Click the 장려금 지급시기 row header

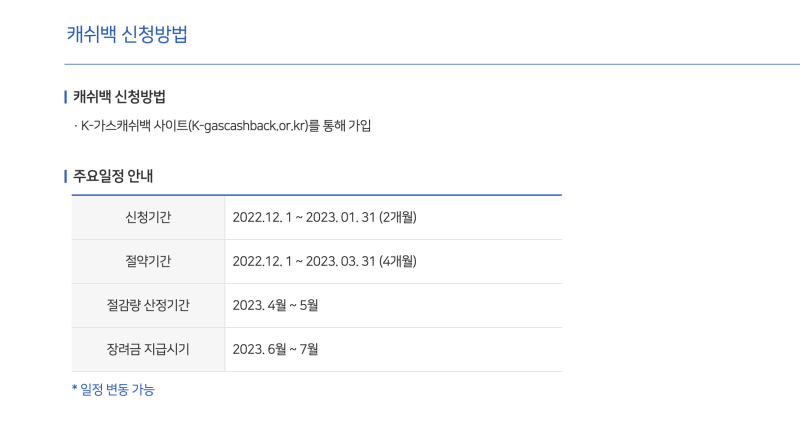(x=148, y=349)
